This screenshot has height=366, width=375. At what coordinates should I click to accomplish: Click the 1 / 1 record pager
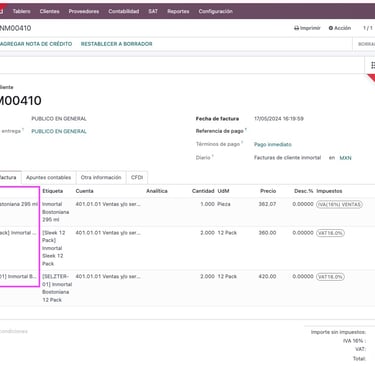[x=368, y=28]
